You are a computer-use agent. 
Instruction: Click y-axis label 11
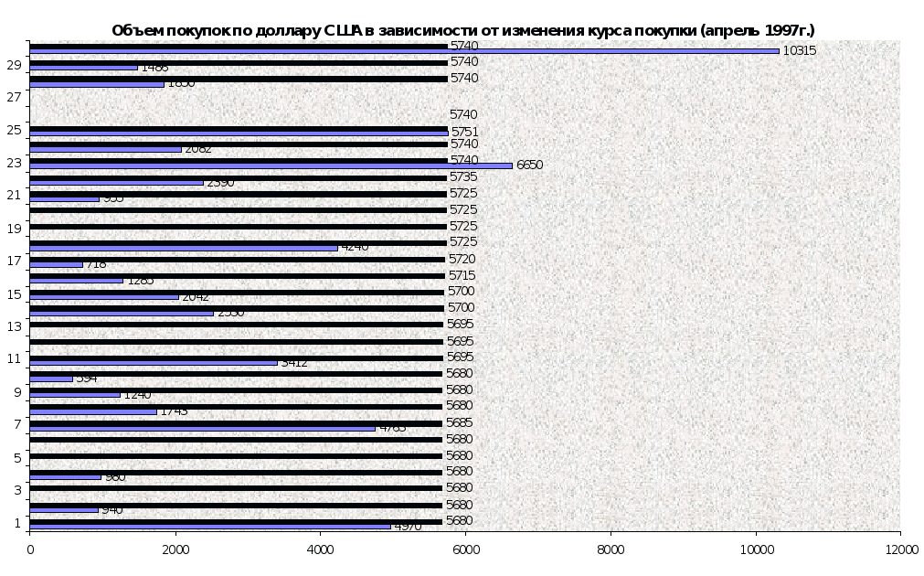(14, 358)
